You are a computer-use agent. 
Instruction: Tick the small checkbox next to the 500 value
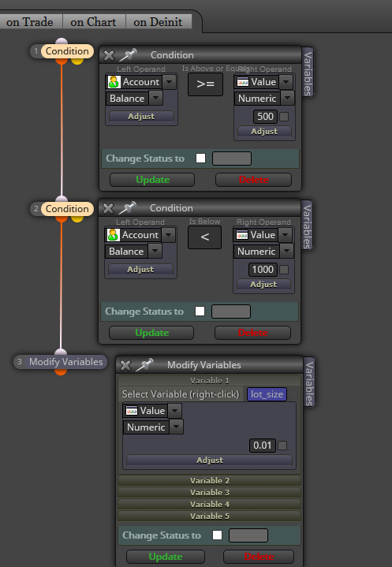[284, 117]
